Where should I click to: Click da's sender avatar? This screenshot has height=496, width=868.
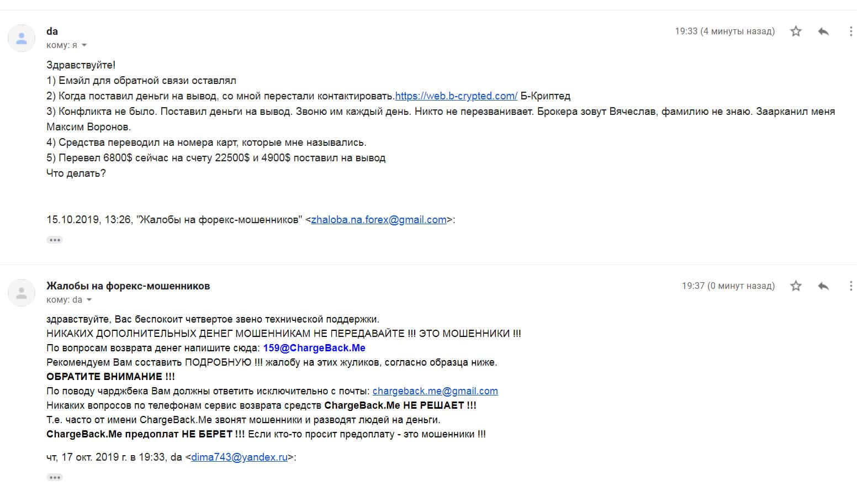tap(22, 38)
